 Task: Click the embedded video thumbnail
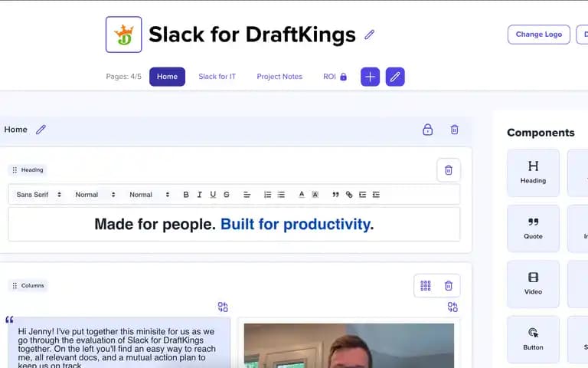coord(349,346)
